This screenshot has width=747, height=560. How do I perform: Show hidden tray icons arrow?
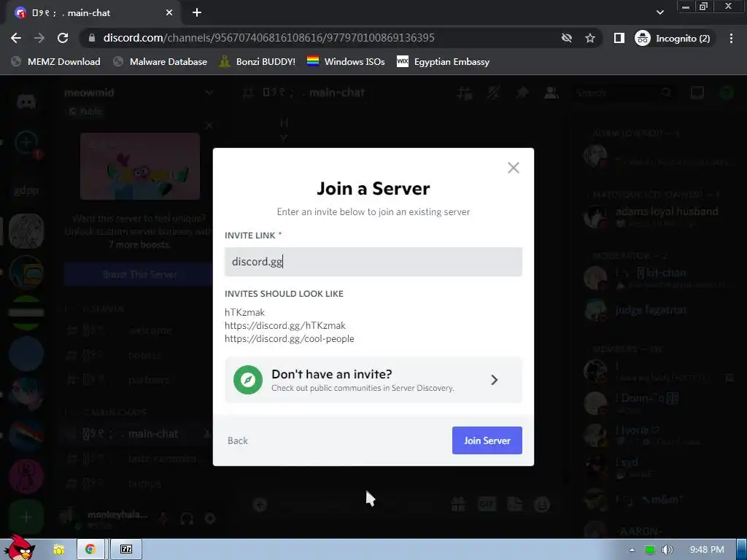click(632, 550)
